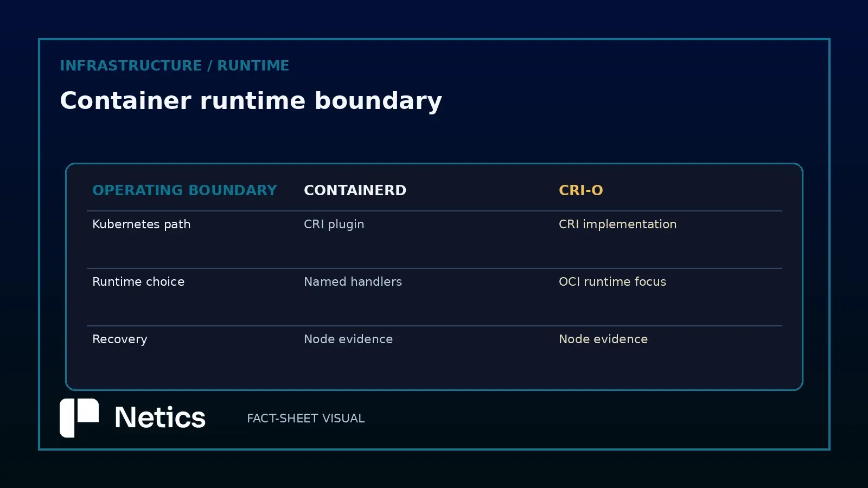This screenshot has width=868, height=488.
Task: Select the Recovery row label
Action: [119, 339]
